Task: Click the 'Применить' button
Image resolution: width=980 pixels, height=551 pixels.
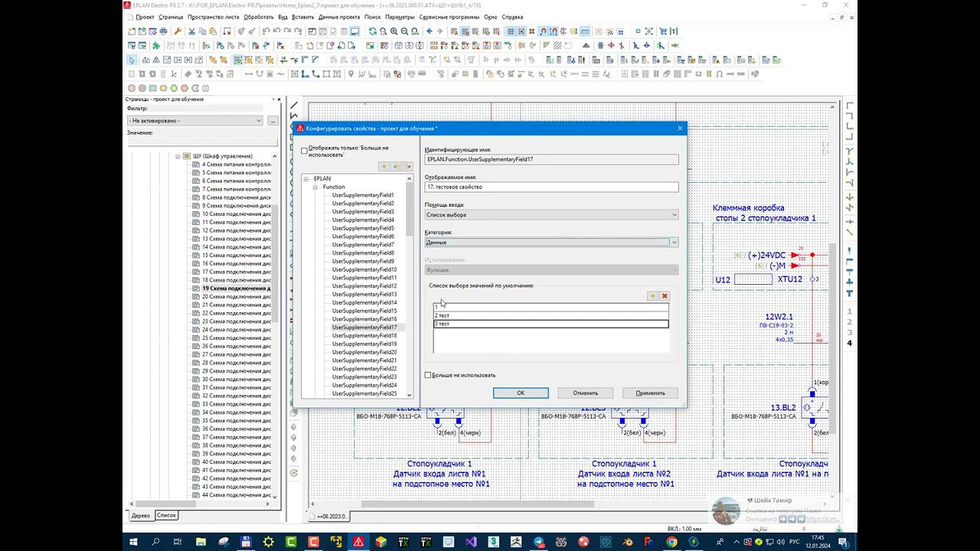Action: pos(650,393)
